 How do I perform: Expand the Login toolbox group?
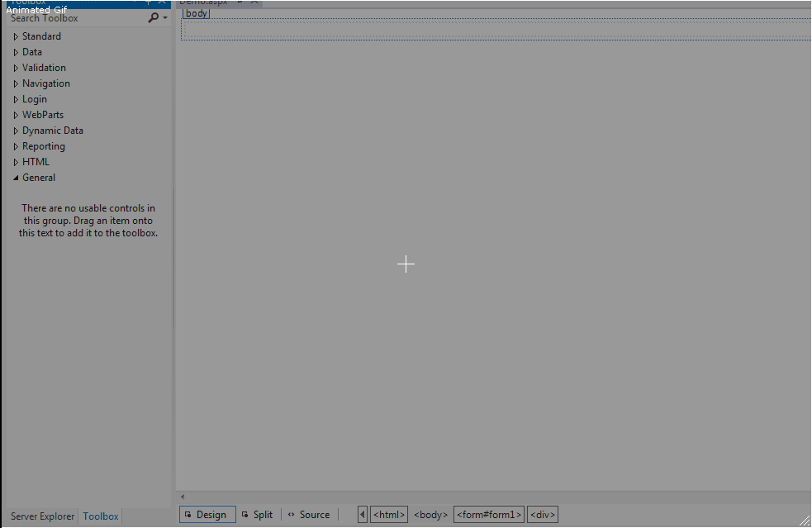[x=16, y=99]
